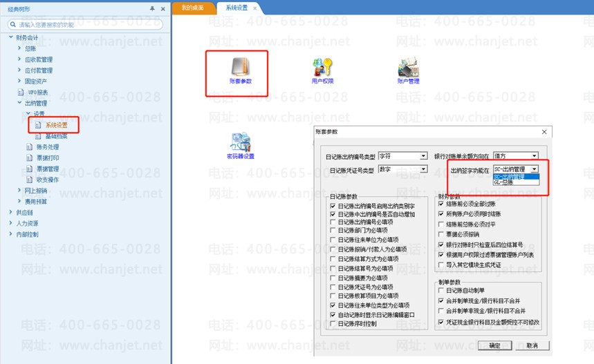Expand the 应收款管理 tree node
Screen dimensions: 594x364
(x=19, y=59)
